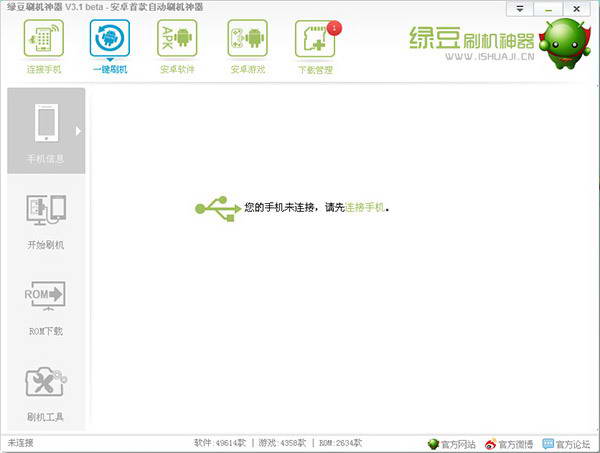Screen dimensions: 600x453
Task: Open the 官方论坛 official forum link
Action: (x=566, y=444)
